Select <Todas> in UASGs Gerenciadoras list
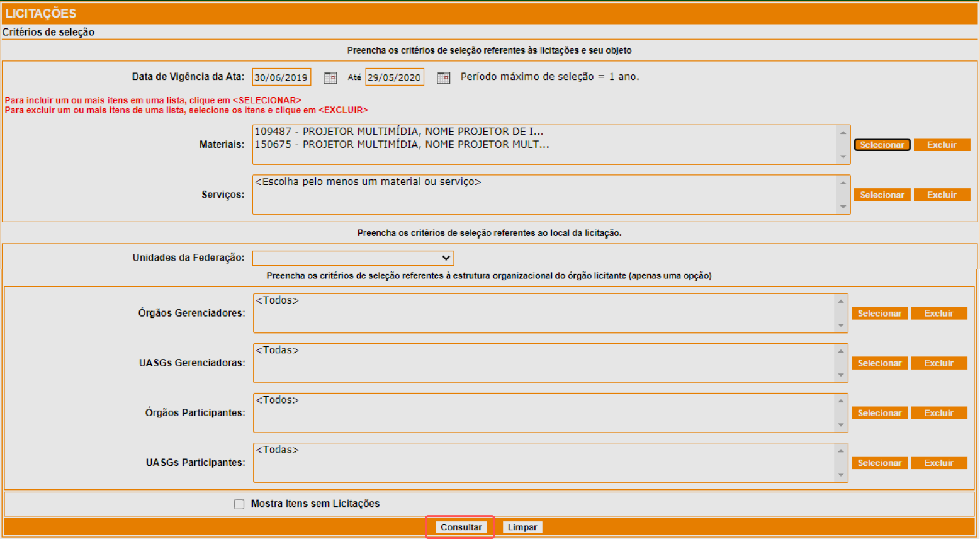This screenshot has width=980, height=539. 277,350
